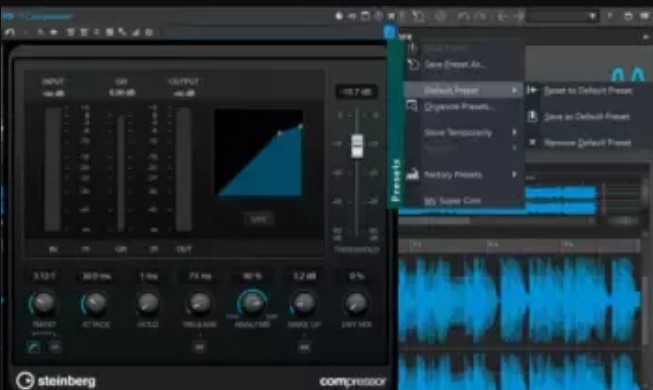Image resolution: width=653 pixels, height=390 pixels.
Task: Click the 80 % analysis value field
Action: click(x=252, y=276)
